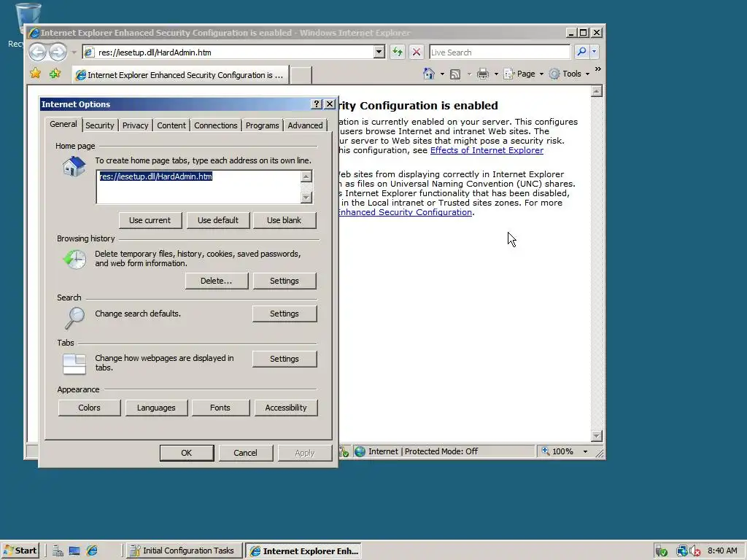
Task: Open Favorites Center star icon
Action: pyautogui.click(x=35, y=74)
